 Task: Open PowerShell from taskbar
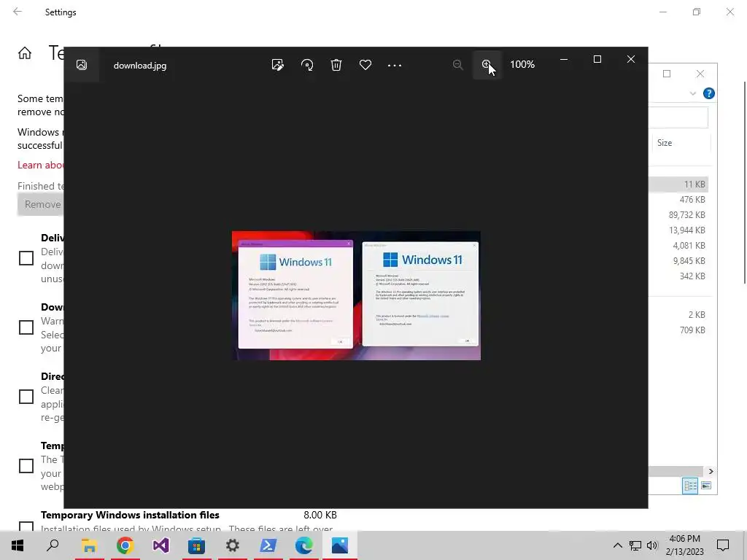268,545
